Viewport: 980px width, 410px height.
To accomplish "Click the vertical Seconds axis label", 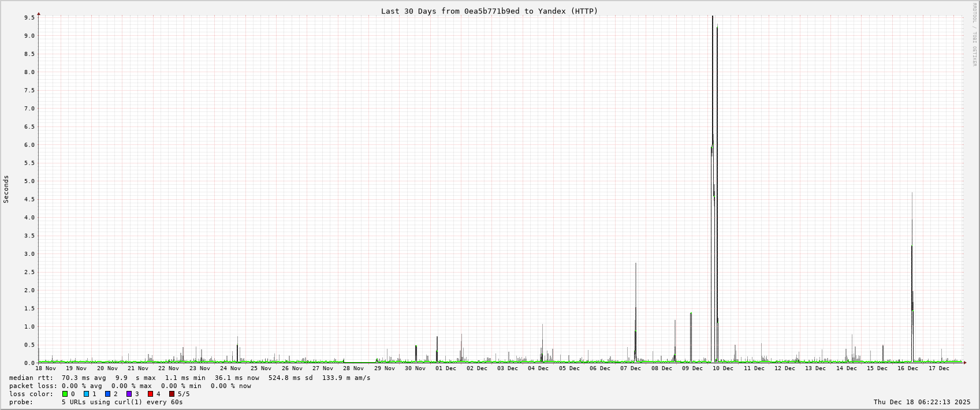I will pos(6,189).
